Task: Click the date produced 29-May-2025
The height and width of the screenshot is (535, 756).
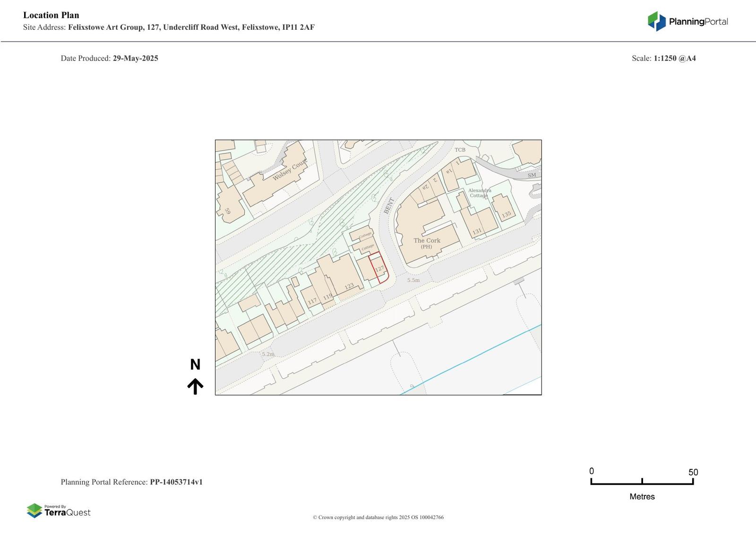Action: coord(135,59)
